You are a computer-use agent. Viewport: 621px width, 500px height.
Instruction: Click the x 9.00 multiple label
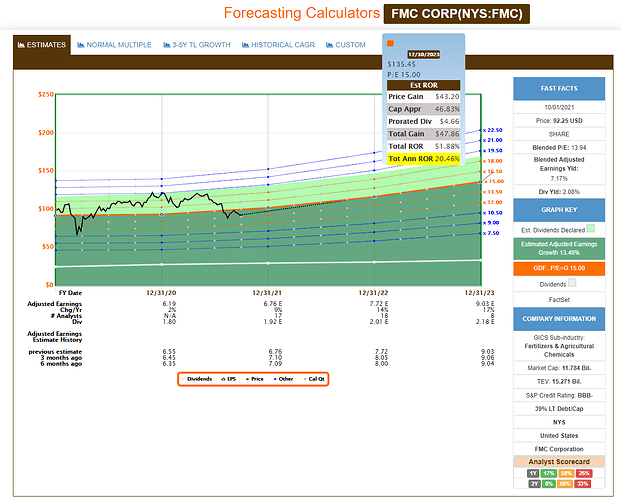pos(491,223)
